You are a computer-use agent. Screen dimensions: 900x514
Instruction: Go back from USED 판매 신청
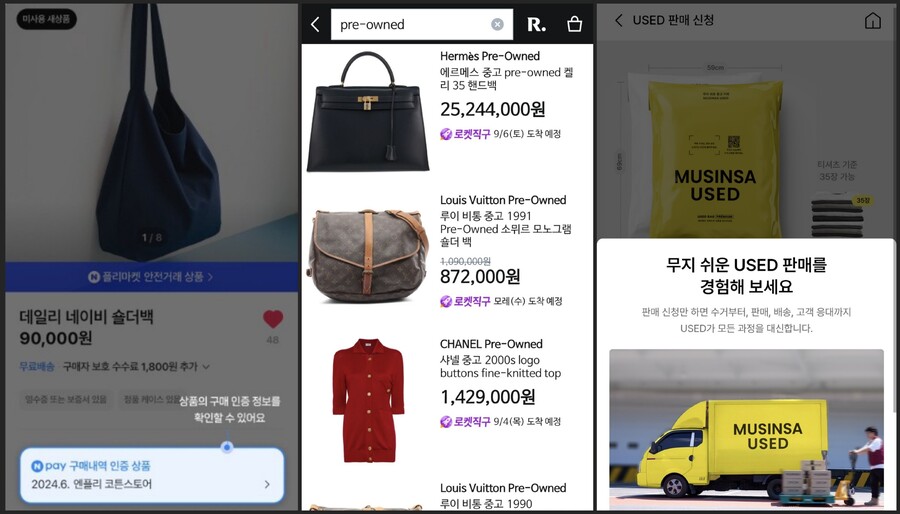click(618, 21)
